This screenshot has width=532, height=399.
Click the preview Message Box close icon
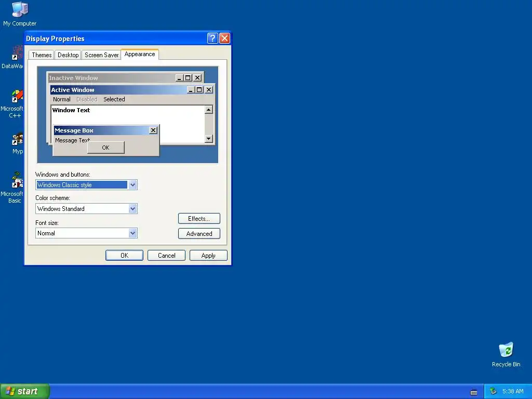click(153, 130)
